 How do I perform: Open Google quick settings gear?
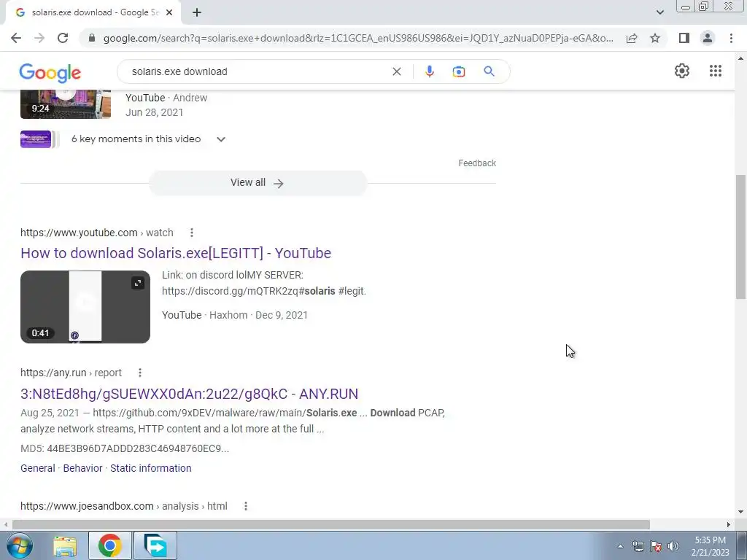click(682, 71)
